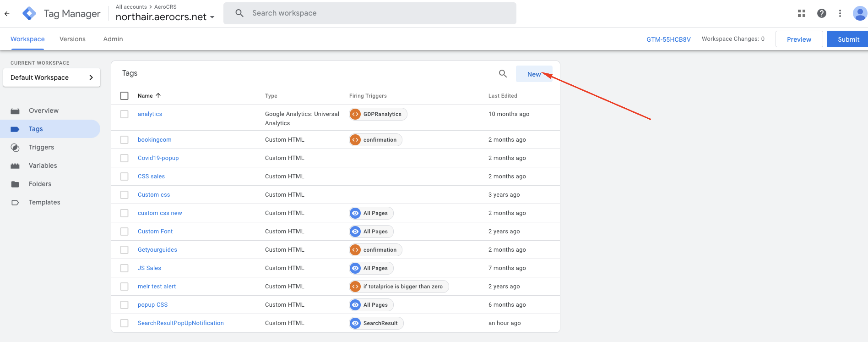The width and height of the screenshot is (868, 342).
Task: Expand the Default Workspace selector
Action: [52, 77]
